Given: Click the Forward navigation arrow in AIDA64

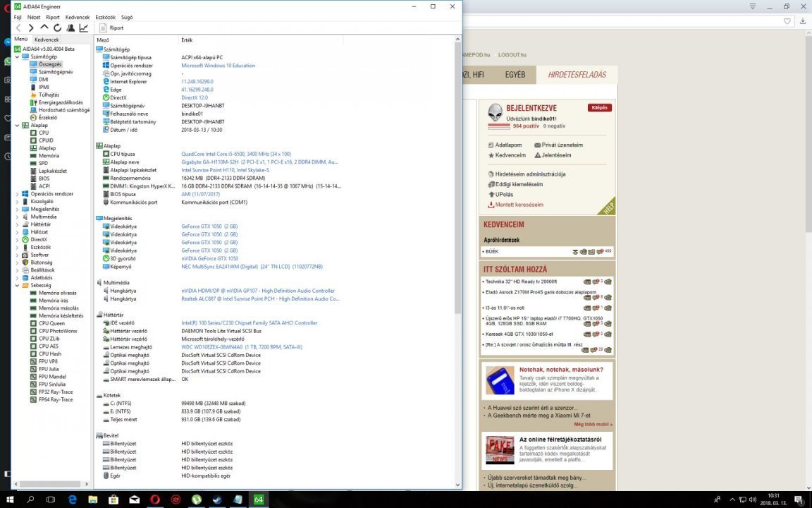Looking at the screenshot, I should (x=31, y=28).
